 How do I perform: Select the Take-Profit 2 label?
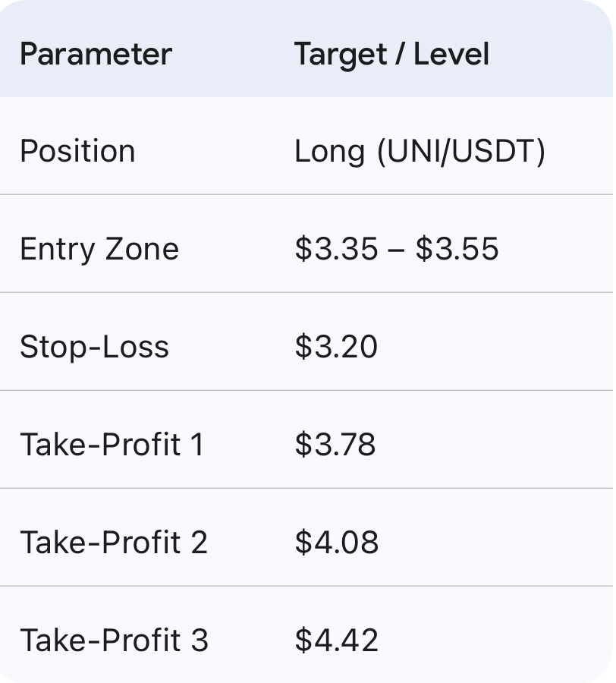[x=114, y=543]
